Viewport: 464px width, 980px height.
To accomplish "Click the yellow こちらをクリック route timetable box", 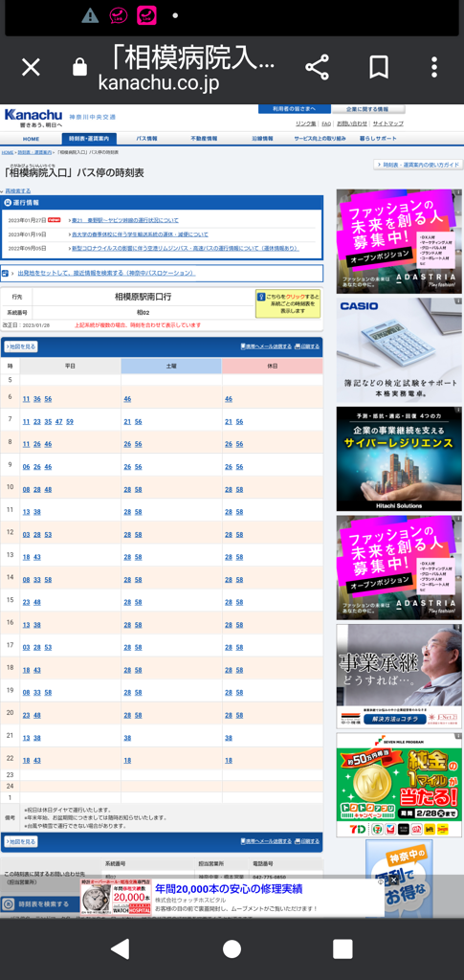I will 288,303.
